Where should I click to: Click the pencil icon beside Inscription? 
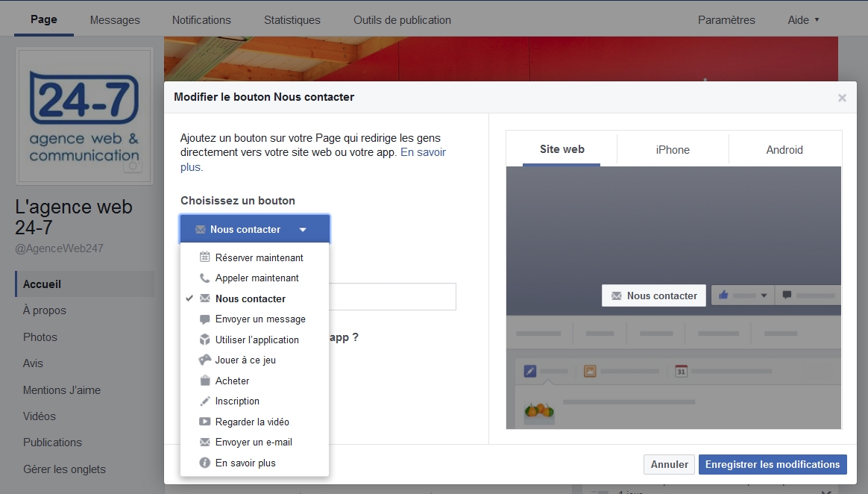[x=205, y=401]
